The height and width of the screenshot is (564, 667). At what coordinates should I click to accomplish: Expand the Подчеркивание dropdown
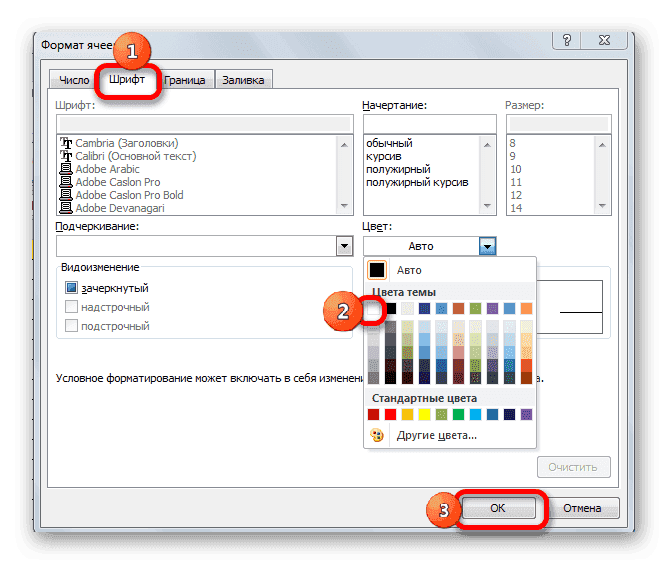345,246
